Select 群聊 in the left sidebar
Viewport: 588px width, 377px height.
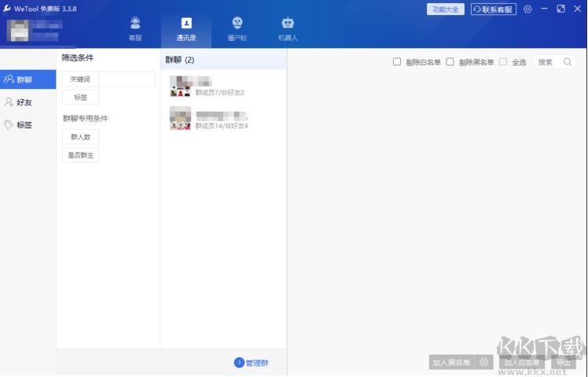28,79
